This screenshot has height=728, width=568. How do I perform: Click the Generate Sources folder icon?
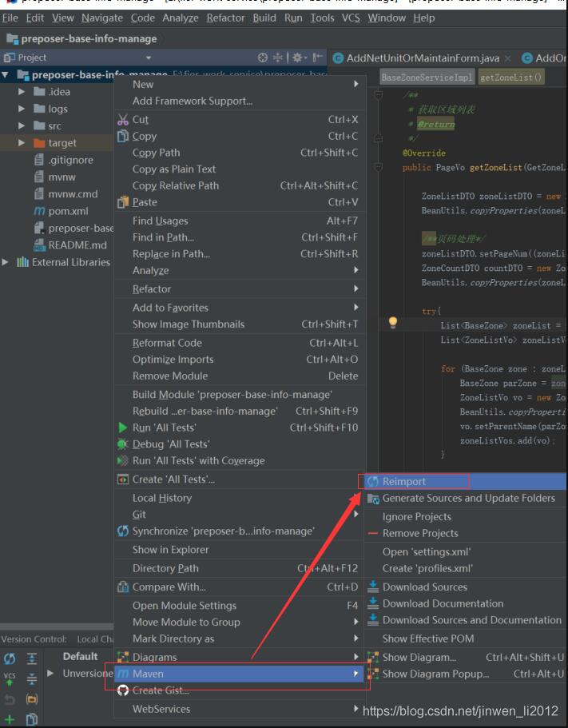(373, 499)
